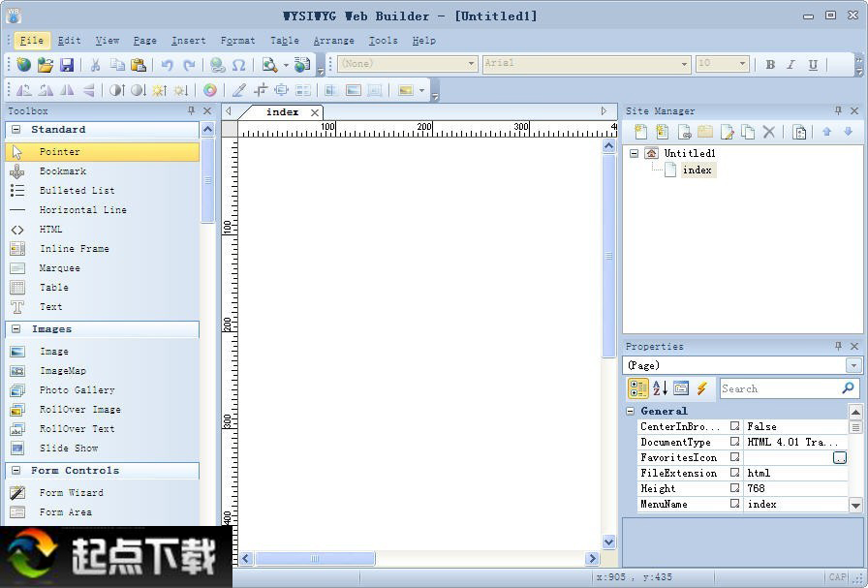The height and width of the screenshot is (588, 868).
Task: Click the Save floppy disk icon
Action: click(x=67, y=65)
